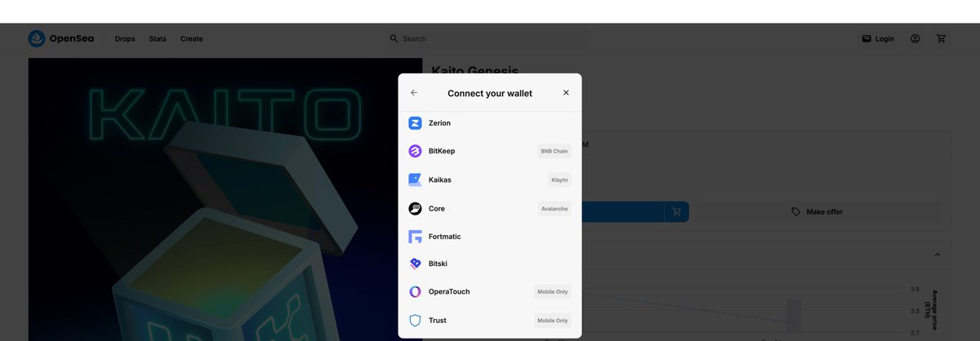Select the OperaTouch wallet option
This screenshot has width=980, height=341.
click(490, 291)
